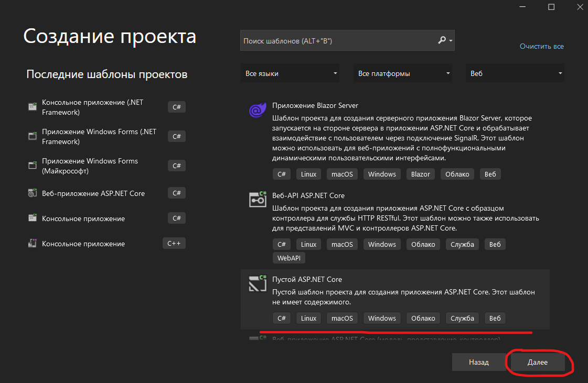
Task: Click macOS tag under Веб-API ASP.NET Core
Action: [x=342, y=244]
